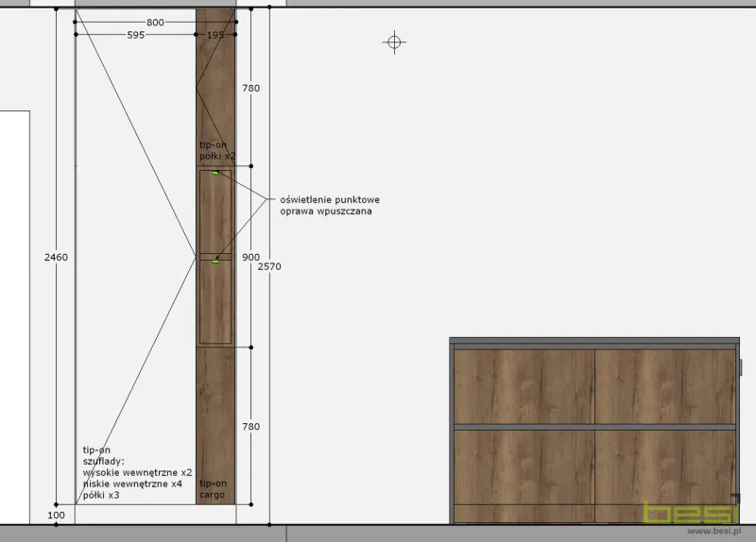This screenshot has height=542, width=756.
Task: Select the 900 height dimension
Action: click(250, 257)
